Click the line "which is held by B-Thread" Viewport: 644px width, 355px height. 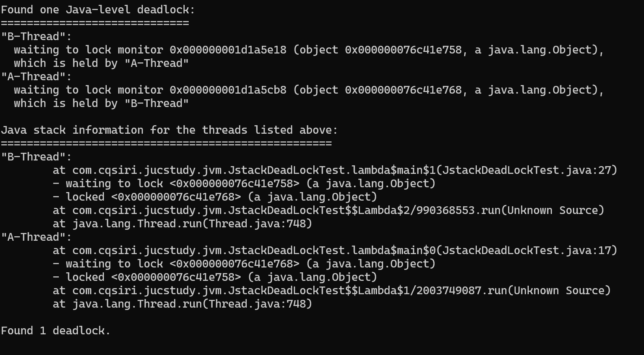pyautogui.click(x=101, y=103)
